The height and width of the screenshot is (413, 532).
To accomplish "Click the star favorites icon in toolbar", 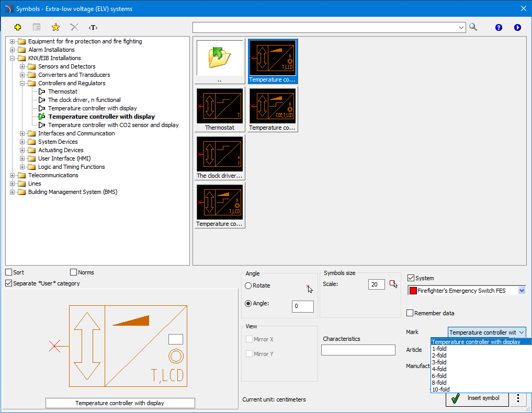I will point(55,27).
